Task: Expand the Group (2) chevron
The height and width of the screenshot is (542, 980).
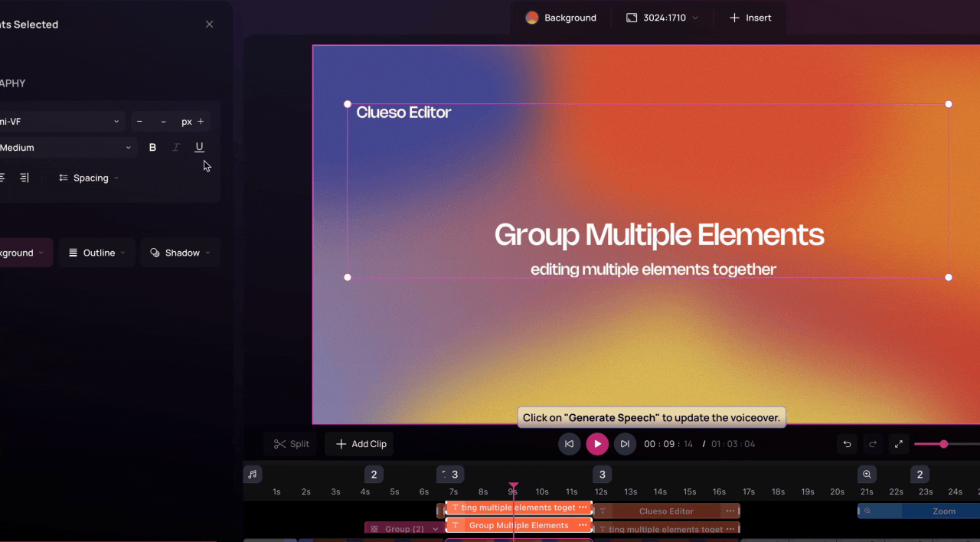Action: tap(436, 529)
